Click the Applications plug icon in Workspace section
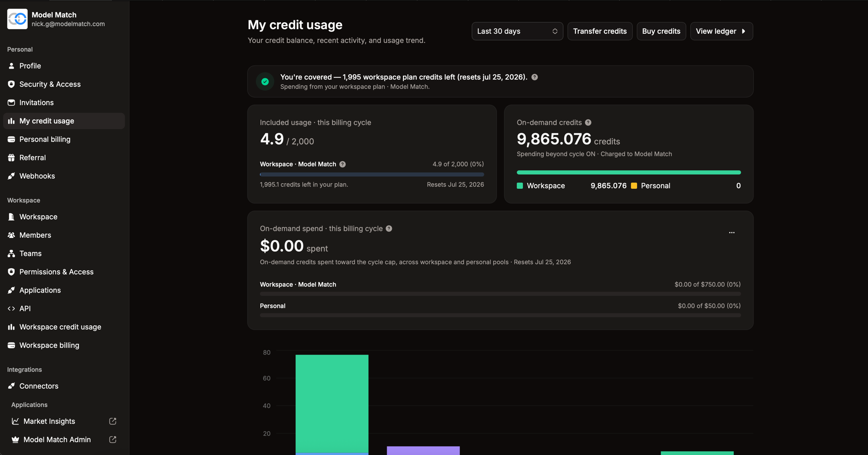This screenshot has width=868, height=455. (x=11, y=290)
